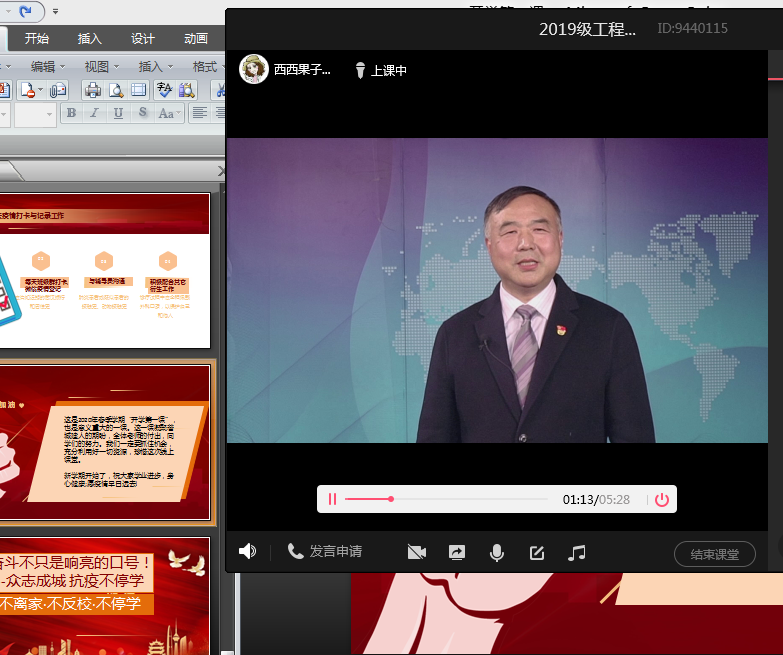Pause the video with the pink pause button
This screenshot has height=655, width=783.
[333, 499]
